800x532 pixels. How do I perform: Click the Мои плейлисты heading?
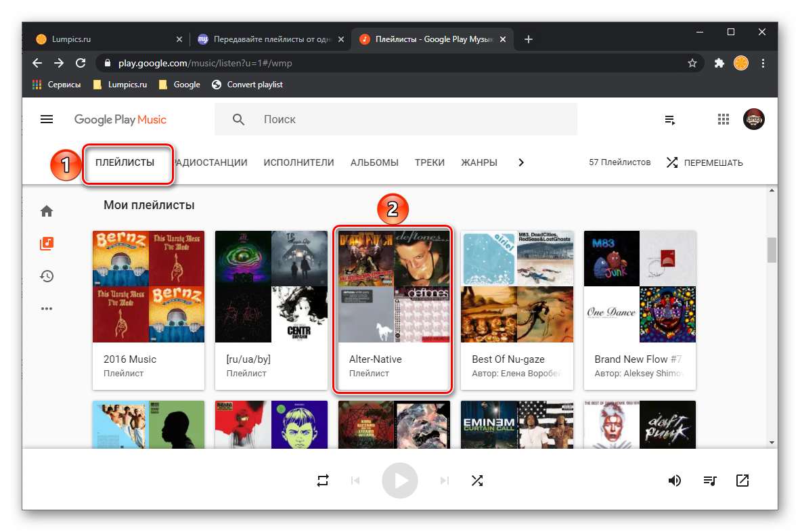[x=149, y=205]
